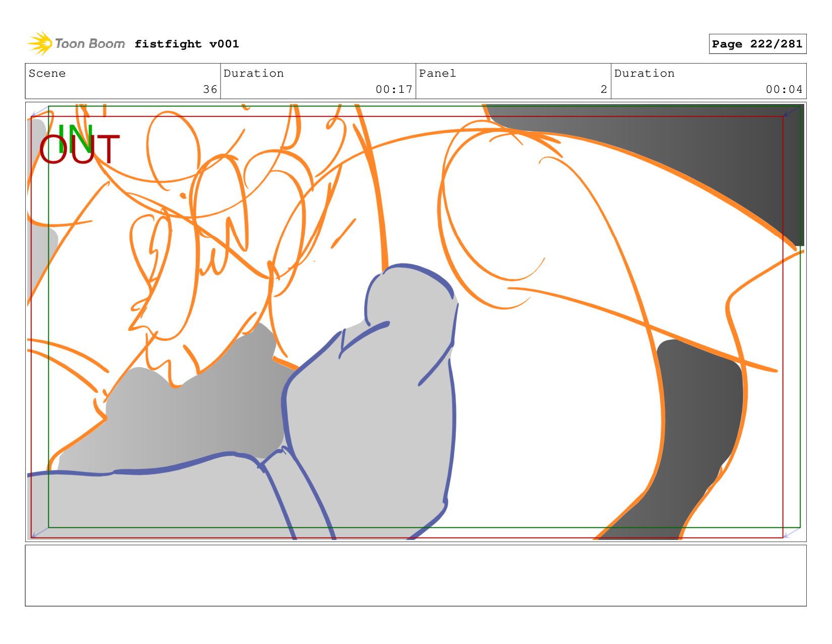Click the Toon Boom logo
The image size is (832, 644).
point(76,43)
